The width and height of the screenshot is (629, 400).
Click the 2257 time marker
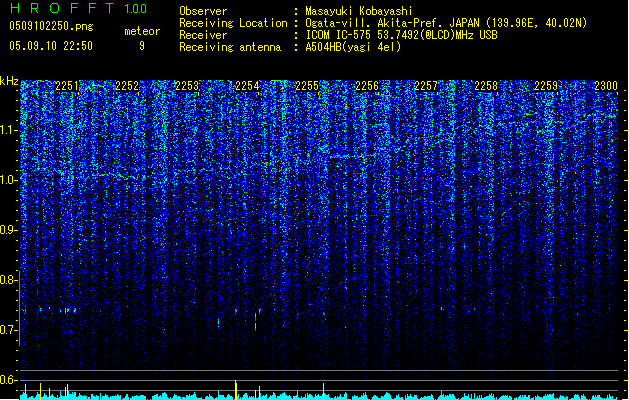pos(426,86)
